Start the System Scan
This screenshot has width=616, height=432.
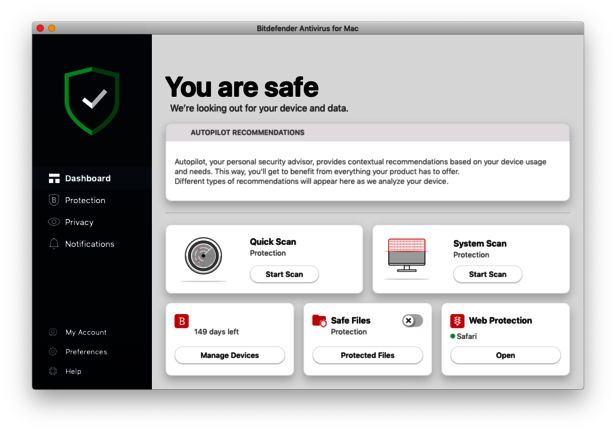pos(488,274)
